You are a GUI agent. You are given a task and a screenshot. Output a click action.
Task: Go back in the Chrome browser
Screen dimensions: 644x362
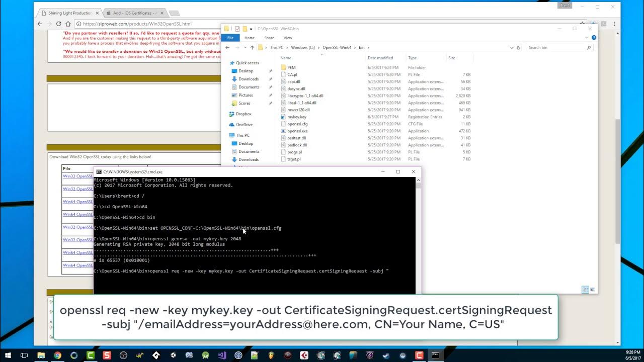coord(40,24)
